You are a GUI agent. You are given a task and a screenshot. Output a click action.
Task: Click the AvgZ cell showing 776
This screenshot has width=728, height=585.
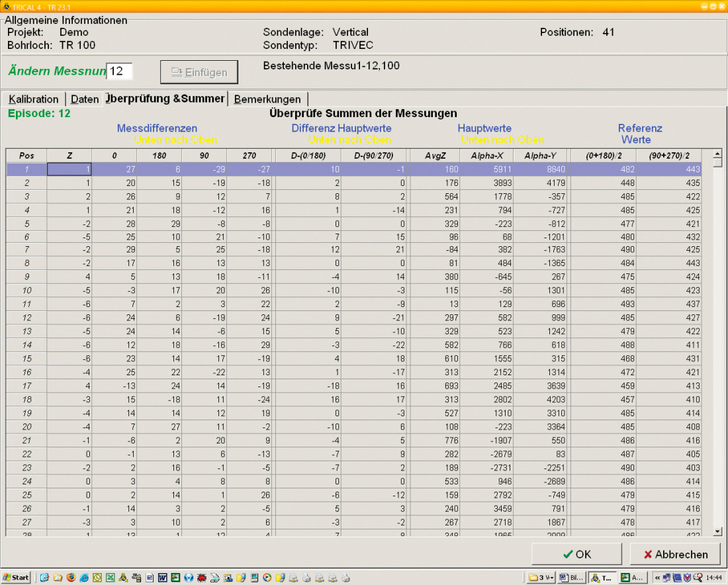(435, 441)
